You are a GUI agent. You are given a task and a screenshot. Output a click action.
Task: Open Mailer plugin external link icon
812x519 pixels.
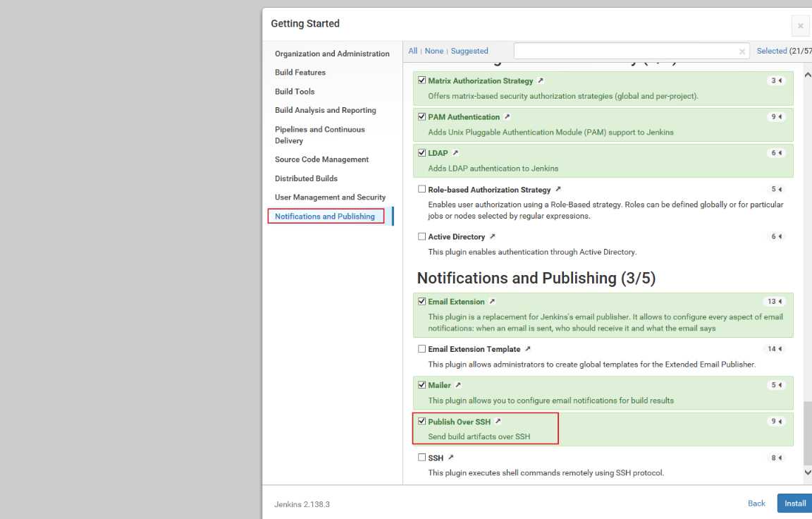(x=457, y=385)
